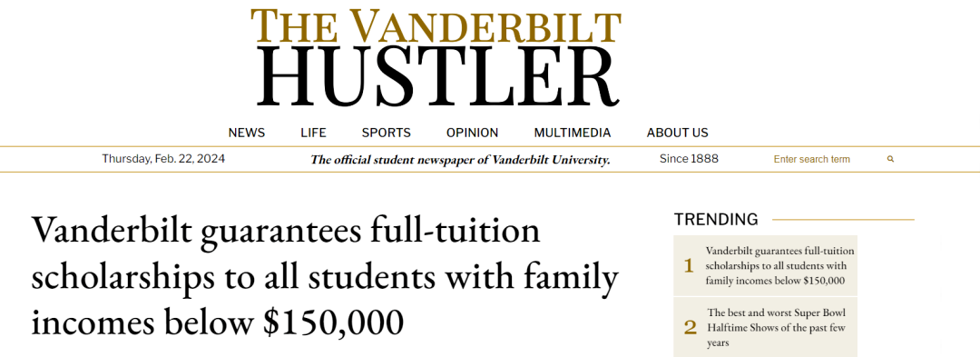Image resolution: width=980 pixels, height=357 pixels.
Task: Open trending story about full-tuition scholarships
Action: pyautogui.click(x=780, y=266)
